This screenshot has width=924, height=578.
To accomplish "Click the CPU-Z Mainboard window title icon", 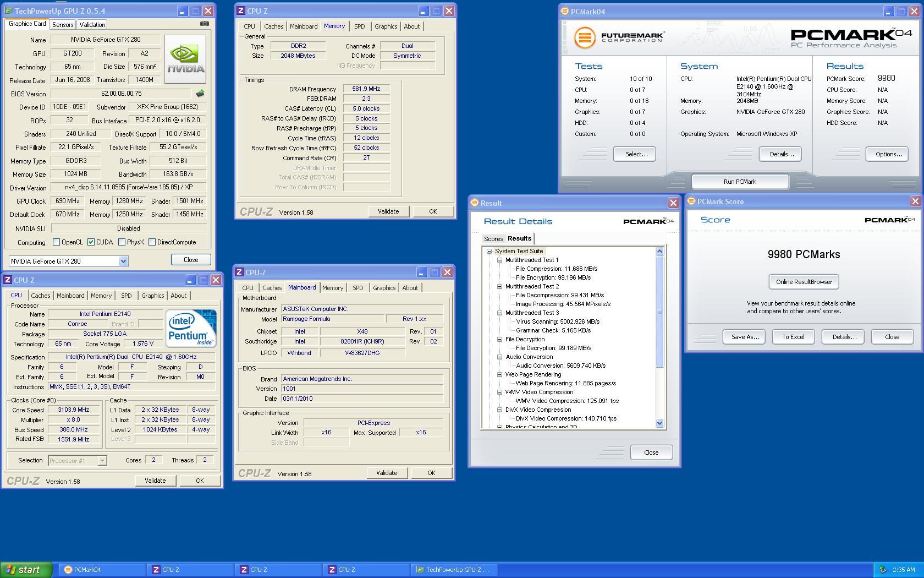I will point(239,272).
